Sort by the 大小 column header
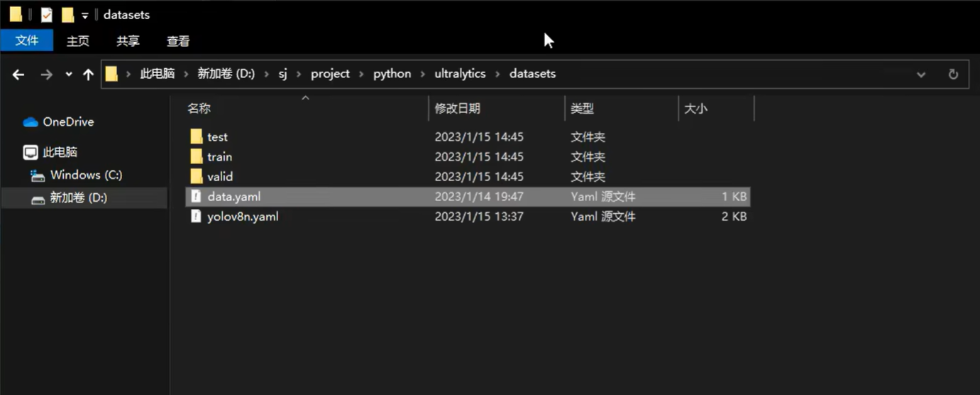Viewport: 980px width, 395px height. (716, 108)
